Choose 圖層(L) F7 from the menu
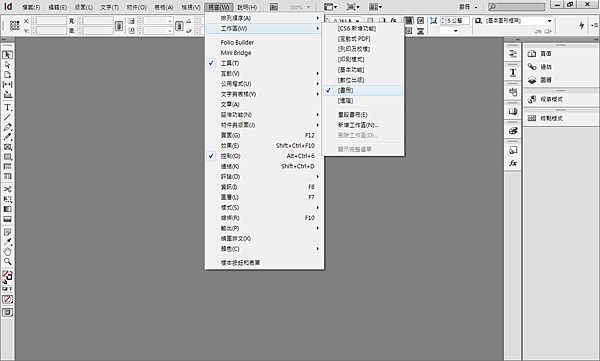The width and height of the screenshot is (600, 361). click(x=264, y=197)
